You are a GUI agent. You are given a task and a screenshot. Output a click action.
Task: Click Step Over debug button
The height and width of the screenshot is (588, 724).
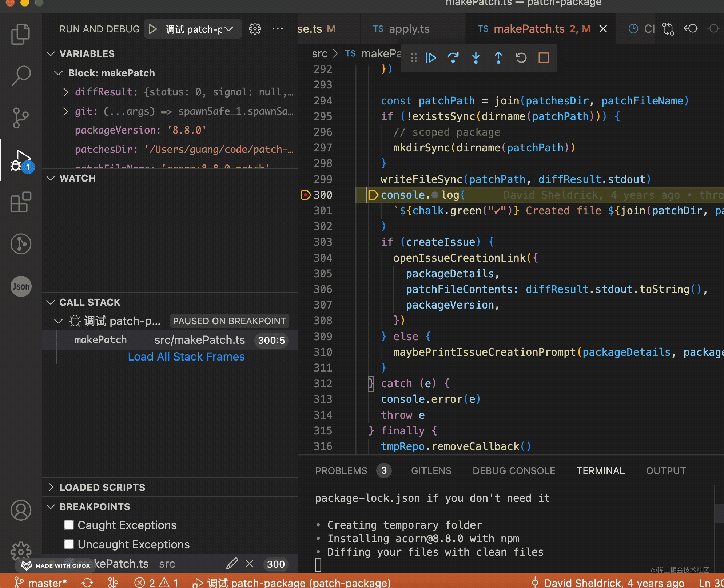(453, 58)
